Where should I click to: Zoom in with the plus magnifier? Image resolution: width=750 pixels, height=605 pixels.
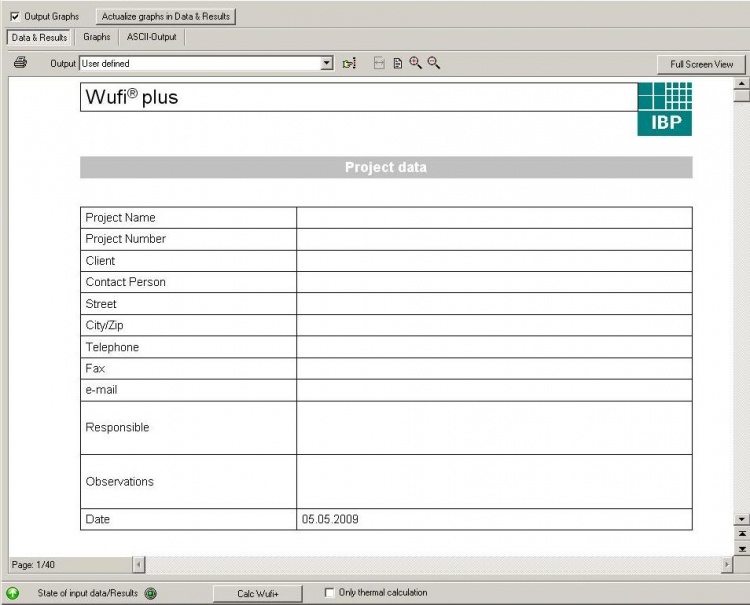point(415,63)
